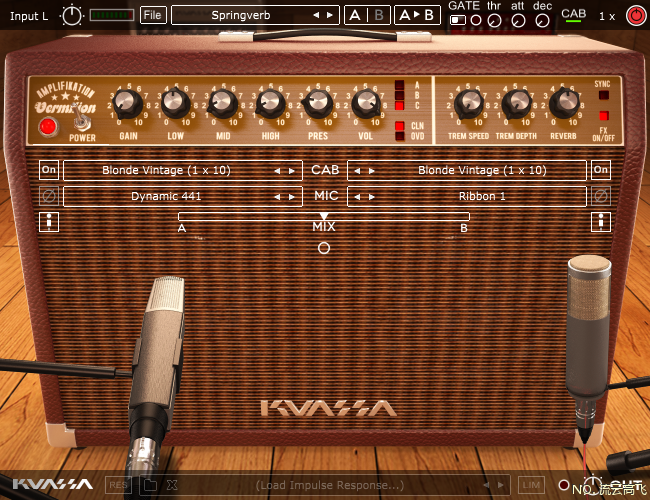Click the red power indicator lamp on amp
The width and height of the screenshot is (650, 500).
pyautogui.click(x=48, y=127)
